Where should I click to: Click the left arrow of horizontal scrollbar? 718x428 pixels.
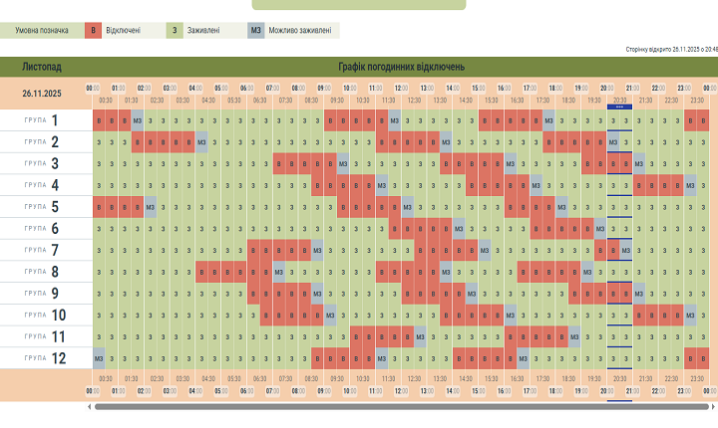click(x=89, y=407)
